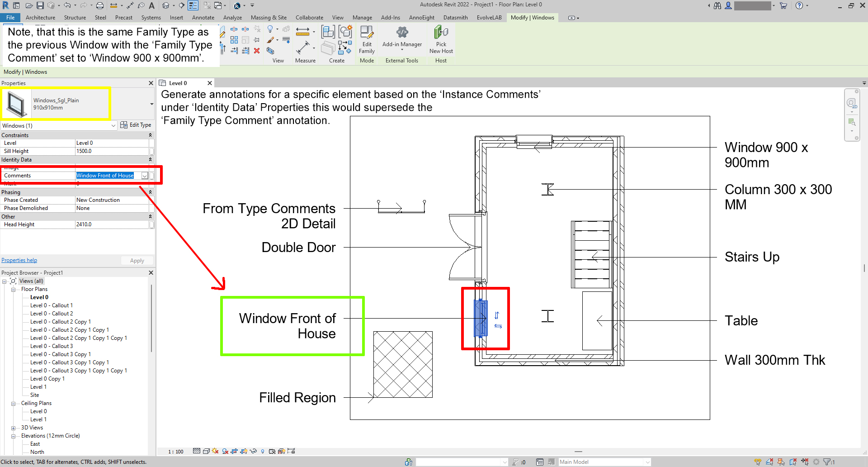Click the Project Browser vertical scrollbar
The width and height of the screenshot is (868, 467).
click(x=151, y=318)
